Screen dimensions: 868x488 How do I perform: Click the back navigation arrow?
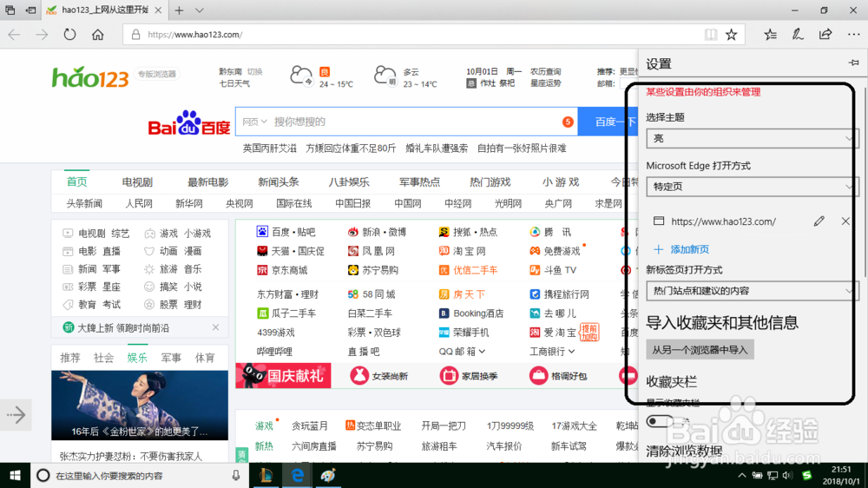point(14,35)
